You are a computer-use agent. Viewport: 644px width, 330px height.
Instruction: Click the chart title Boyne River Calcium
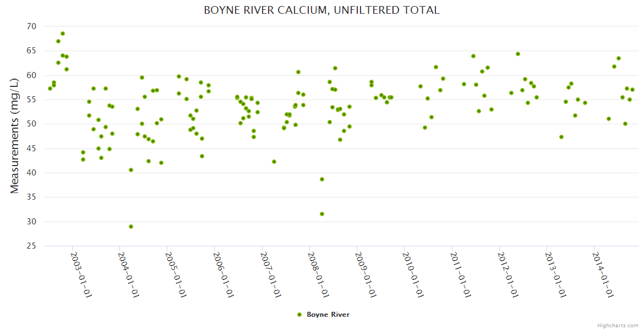pos(321,10)
